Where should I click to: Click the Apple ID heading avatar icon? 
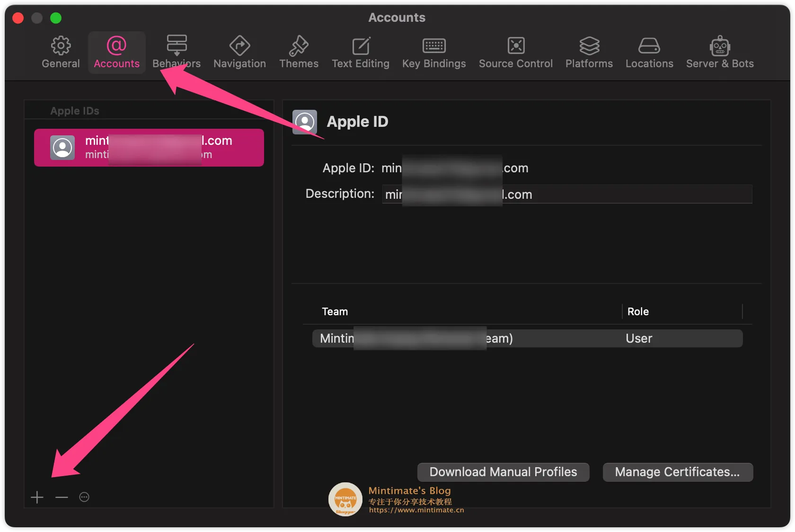(x=305, y=122)
